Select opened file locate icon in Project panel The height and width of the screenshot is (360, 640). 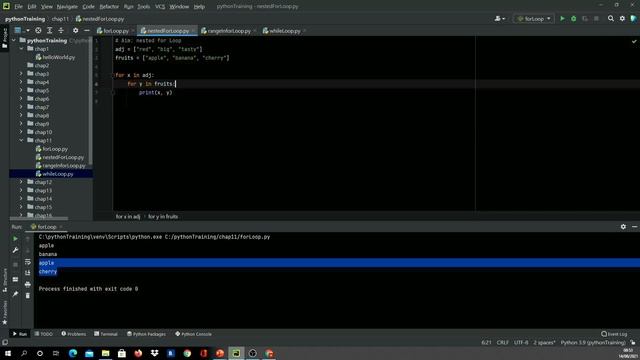coord(38,30)
